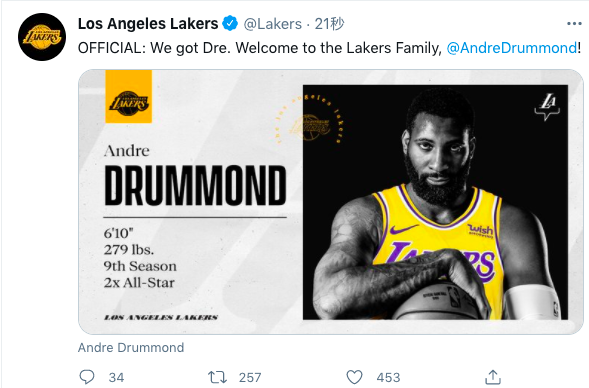Open the Drummond announcement image
Screen dimensions: 589x388
tap(331, 202)
